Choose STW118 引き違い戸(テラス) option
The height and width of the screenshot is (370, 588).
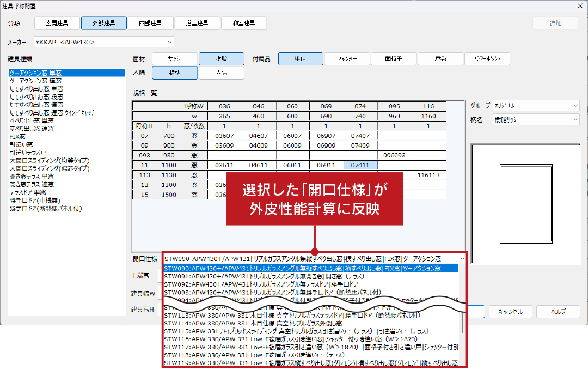311,355
